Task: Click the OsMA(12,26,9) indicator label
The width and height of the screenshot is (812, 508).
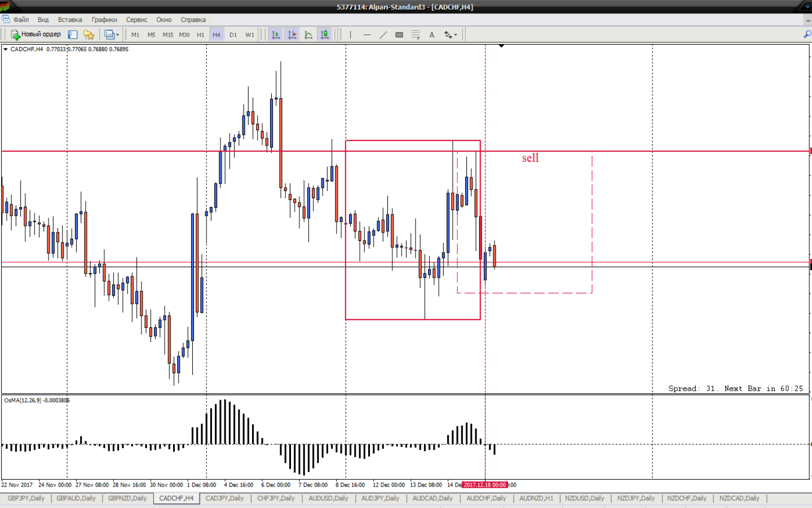Action: [x=37, y=400]
